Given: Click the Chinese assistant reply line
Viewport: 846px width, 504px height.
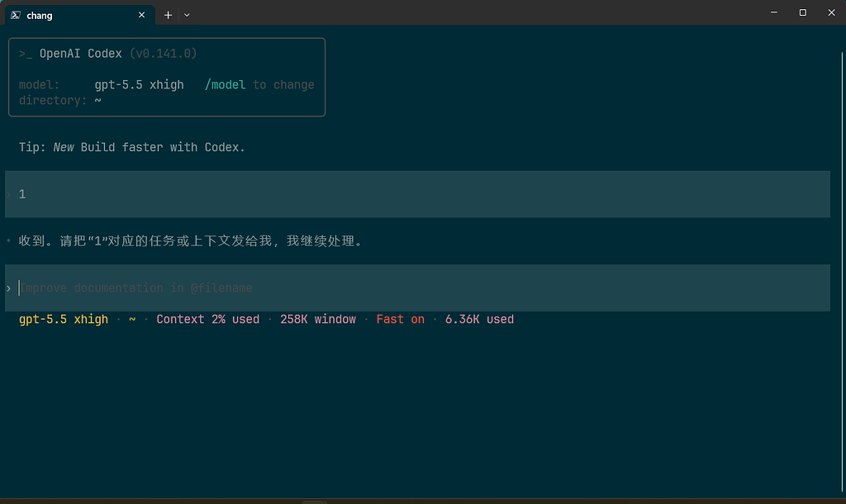Looking at the screenshot, I should click(190, 240).
